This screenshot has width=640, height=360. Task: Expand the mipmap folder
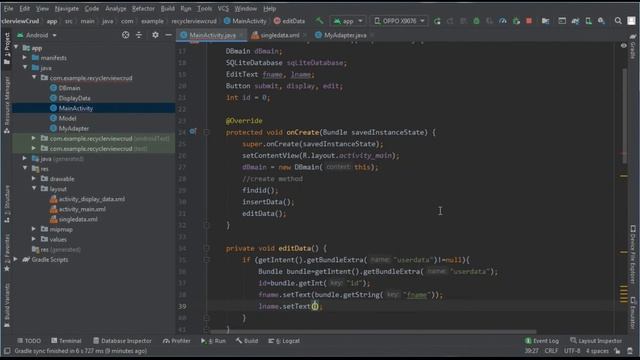34,229
